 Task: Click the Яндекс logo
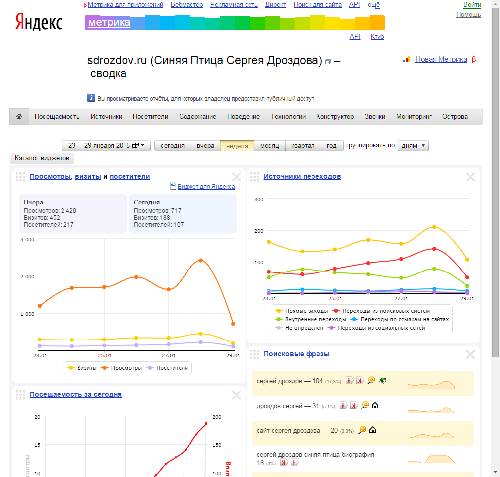click(x=39, y=22)
